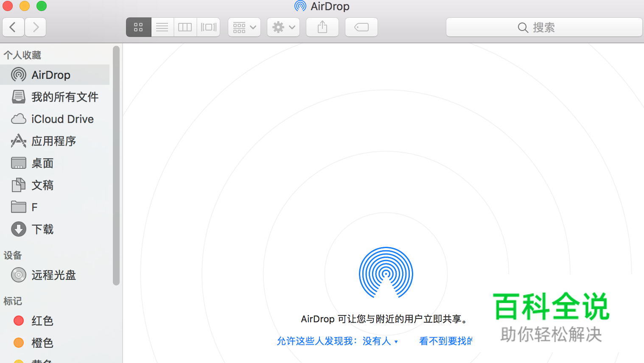This screenshot has height=363, width=644.
Task: Click the 下载 downloads arrow icon
Action: (x=19, y=229)
